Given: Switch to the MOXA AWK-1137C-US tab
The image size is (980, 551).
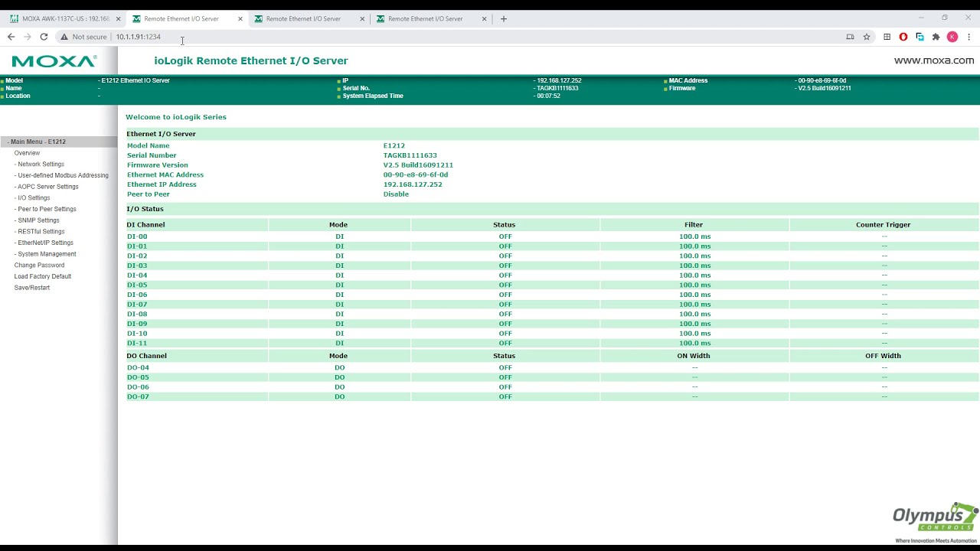Looking at the screenshot, I should click(x=64, y=18).
